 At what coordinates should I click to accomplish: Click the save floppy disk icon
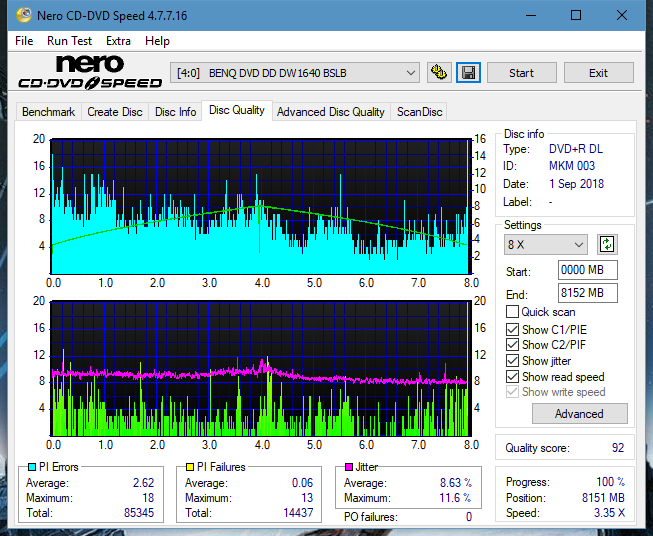[x=469, y=73]
